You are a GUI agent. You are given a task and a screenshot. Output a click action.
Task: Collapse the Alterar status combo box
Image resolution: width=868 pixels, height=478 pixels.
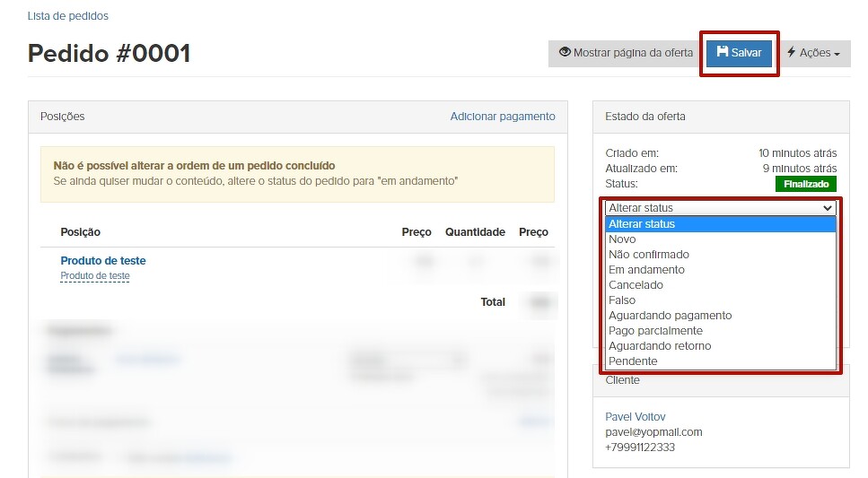coord(721,208)
